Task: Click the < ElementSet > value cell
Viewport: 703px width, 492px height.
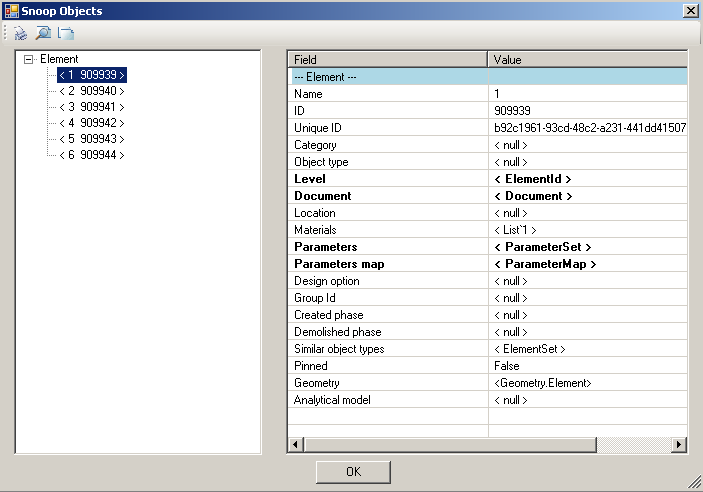Action: coord(588,349)
